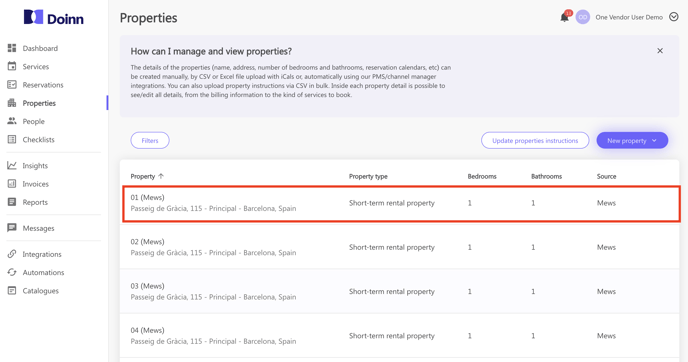Open Reports menu item
This screenshot has width=688, height=362.
[x=35, y=202]
